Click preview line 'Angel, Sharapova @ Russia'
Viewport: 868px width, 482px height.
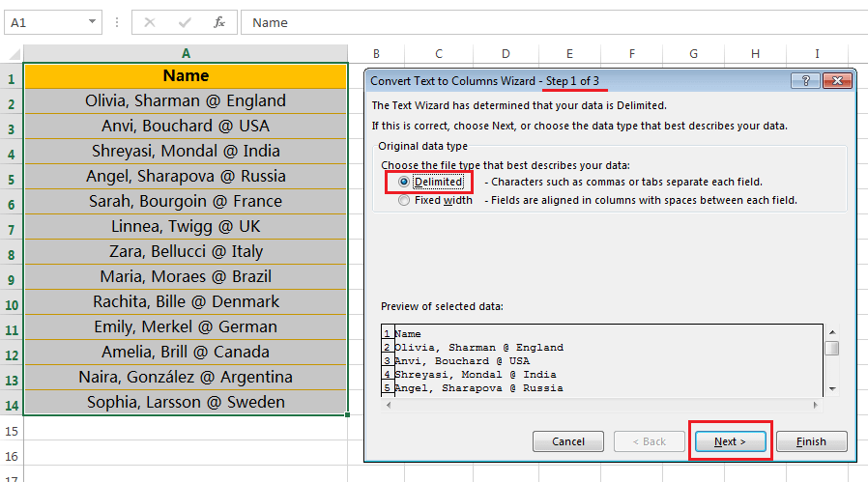(x=478, y=388)
